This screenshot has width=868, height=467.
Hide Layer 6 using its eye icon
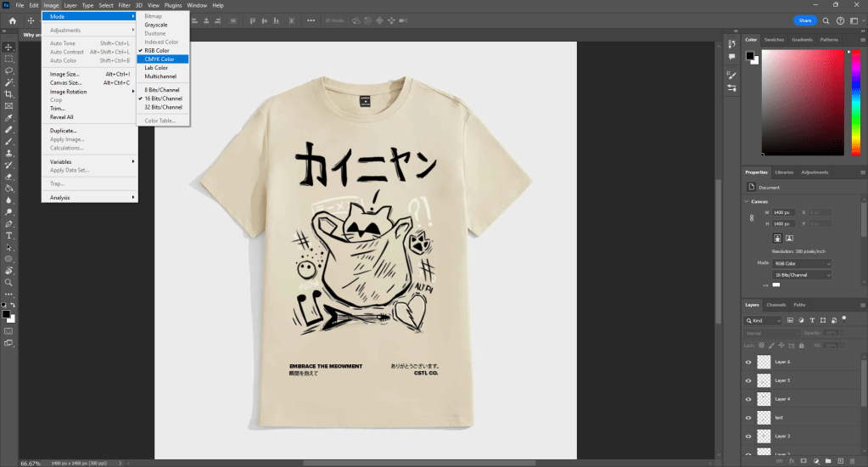748,362
